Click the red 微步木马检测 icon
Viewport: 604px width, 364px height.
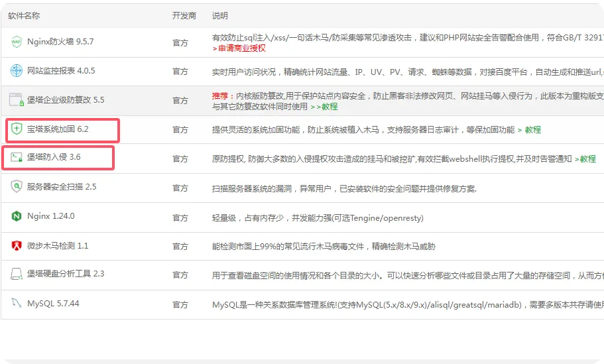tap(16, 245)
